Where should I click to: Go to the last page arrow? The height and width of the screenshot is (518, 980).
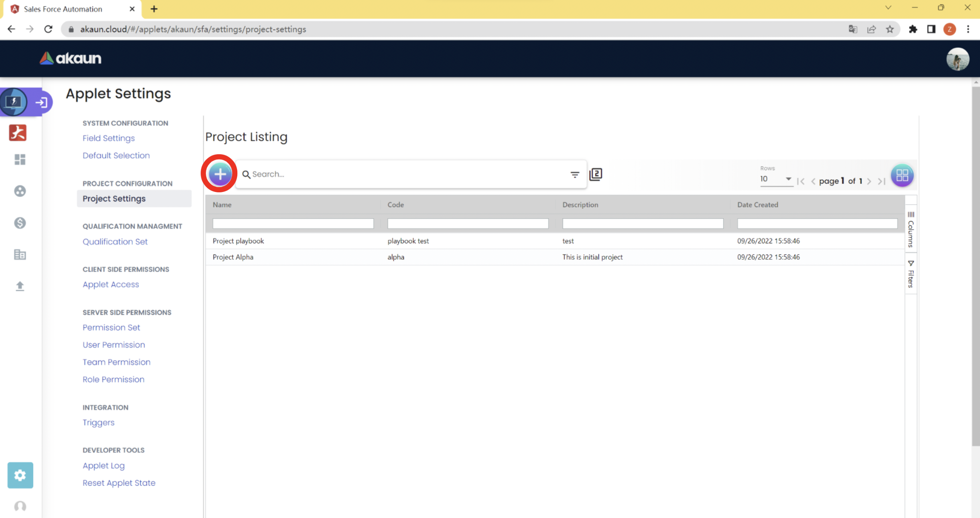881,181
